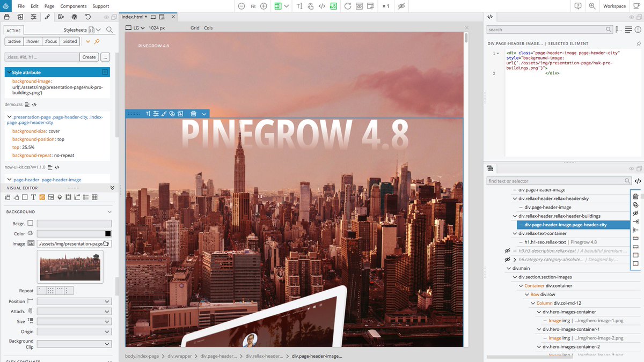Open the Stylesheets dropdown
Image resolution: width=644 pixels, height=362 pixels.
[x=83, y=30]
